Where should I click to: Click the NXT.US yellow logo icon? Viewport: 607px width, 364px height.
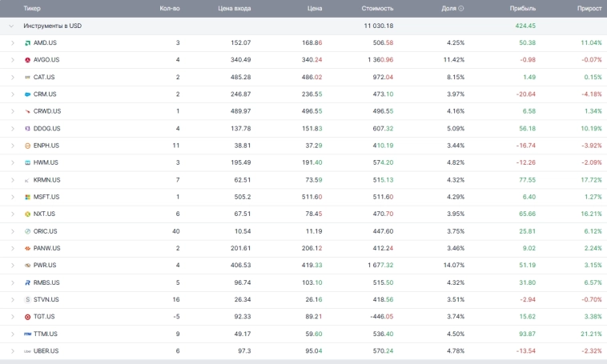click(x=28, y=214)
